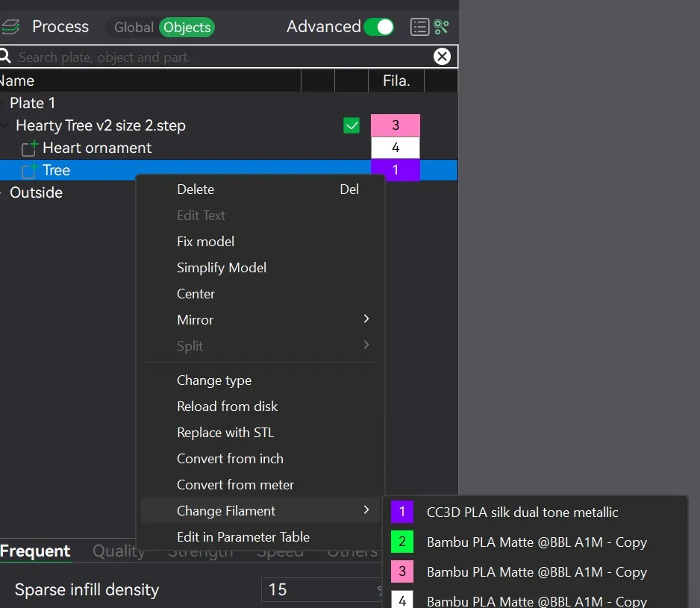Expand the Mirror submenu

(366, 319)
